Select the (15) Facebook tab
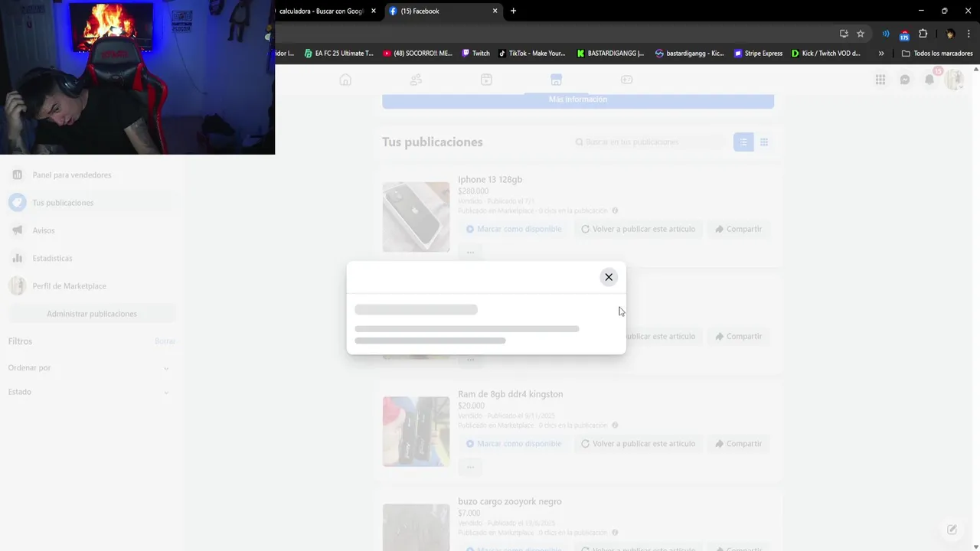This screenshot has height=551, width=980. tap(443, 11)
